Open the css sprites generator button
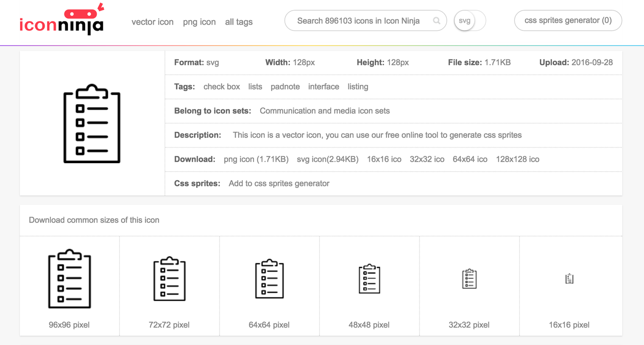The height and width of the screenshot is (345, 644). (568, 21)
